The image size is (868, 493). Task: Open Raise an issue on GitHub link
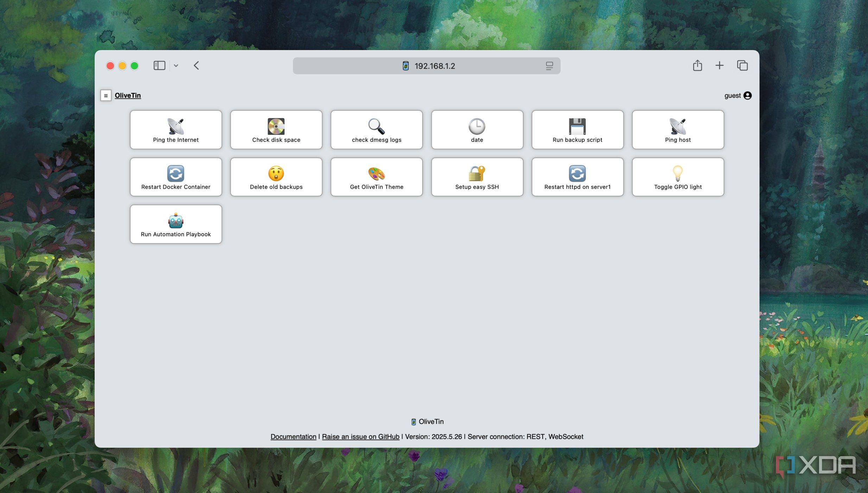point(360,437)
